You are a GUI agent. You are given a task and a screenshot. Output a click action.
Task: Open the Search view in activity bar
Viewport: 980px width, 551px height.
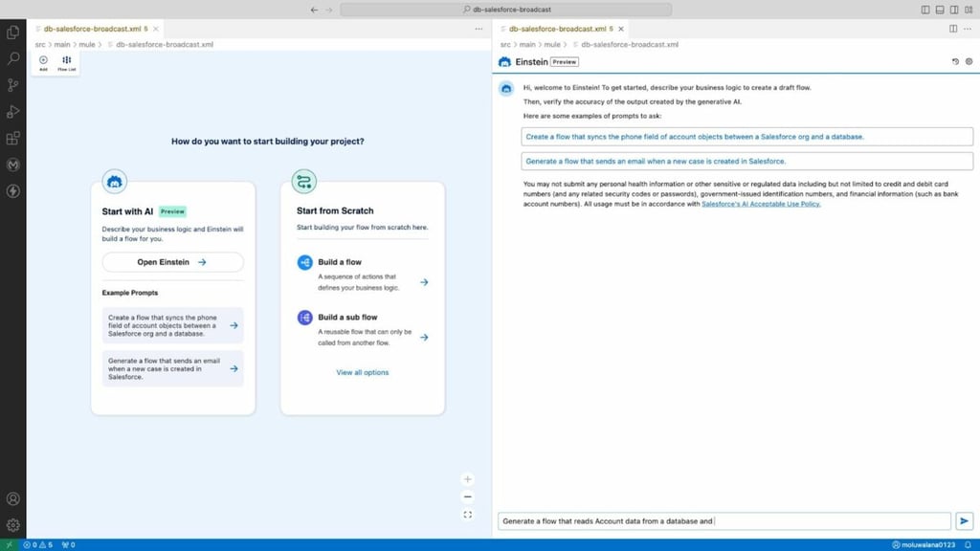[12, 58]
